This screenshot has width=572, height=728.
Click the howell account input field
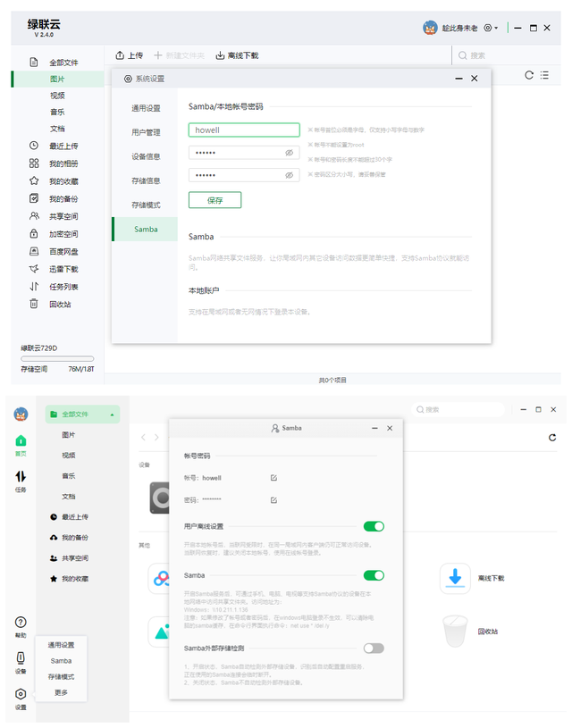coord(244,130)
